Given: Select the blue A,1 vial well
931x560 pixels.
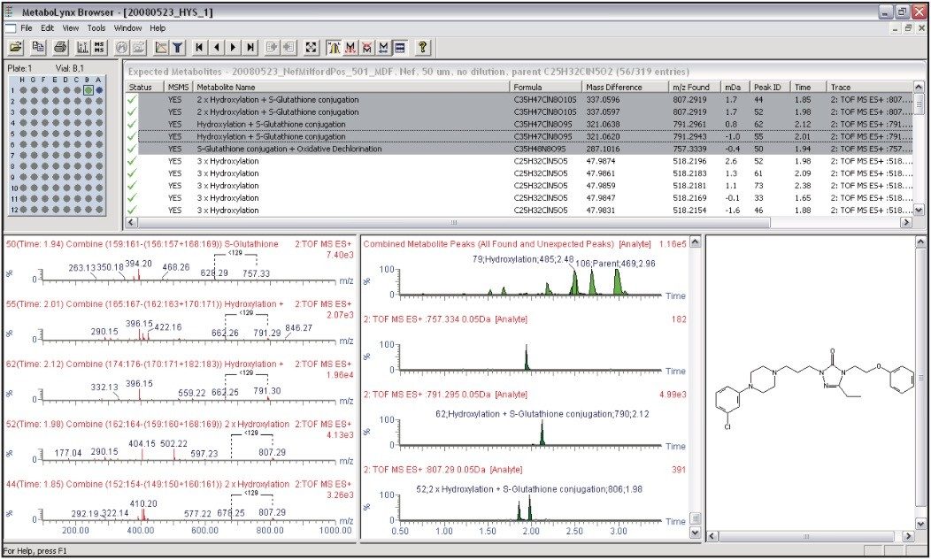Looking at the screenshot, I should click(x=99, y=90).
